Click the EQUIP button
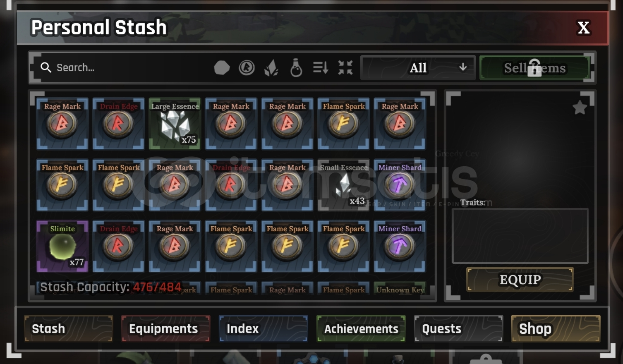623x364 pixels. (x=520, y=280)
